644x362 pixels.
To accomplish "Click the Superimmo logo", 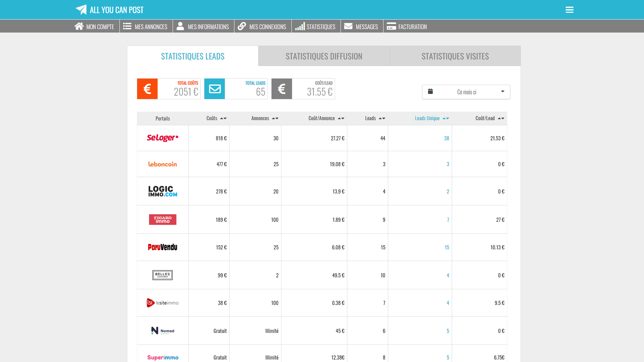I will pyautogui.click(x=163, y=357).
